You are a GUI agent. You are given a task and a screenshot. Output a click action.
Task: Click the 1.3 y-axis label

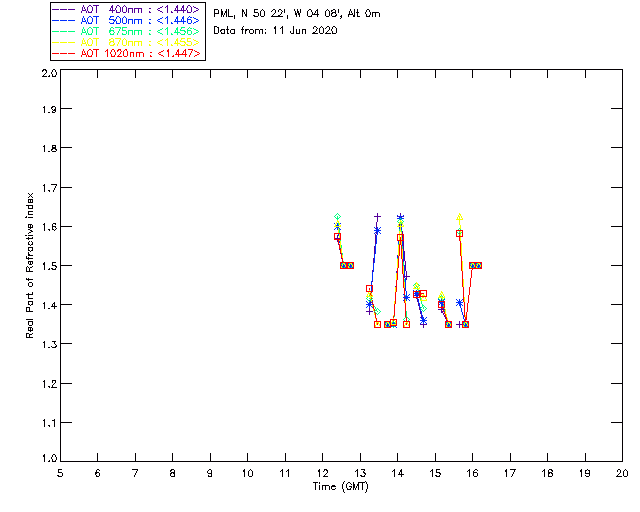(x=49, y=344)
